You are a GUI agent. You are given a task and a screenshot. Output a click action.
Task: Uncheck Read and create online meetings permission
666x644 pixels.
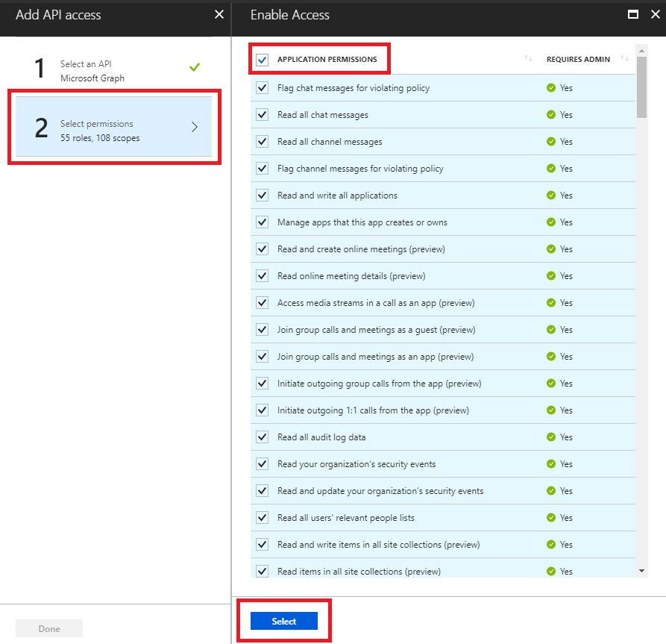(x=262, y=248)
